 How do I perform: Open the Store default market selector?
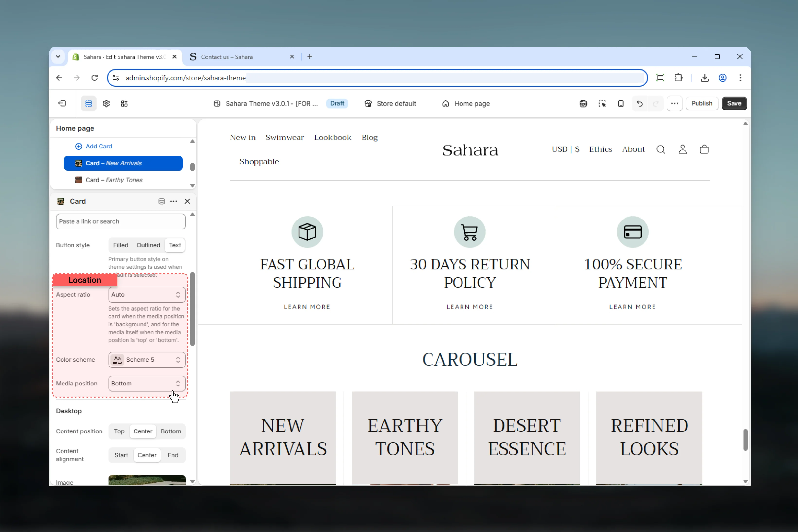point(390,103)
